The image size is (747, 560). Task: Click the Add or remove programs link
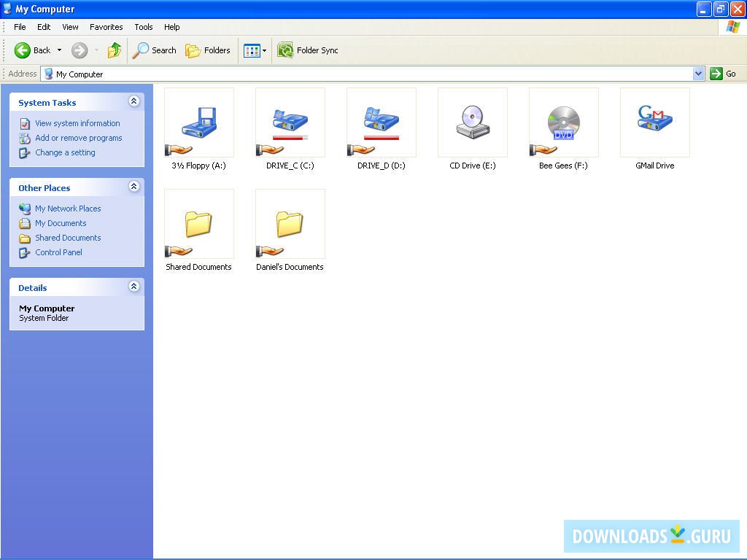tap(78, 138)
